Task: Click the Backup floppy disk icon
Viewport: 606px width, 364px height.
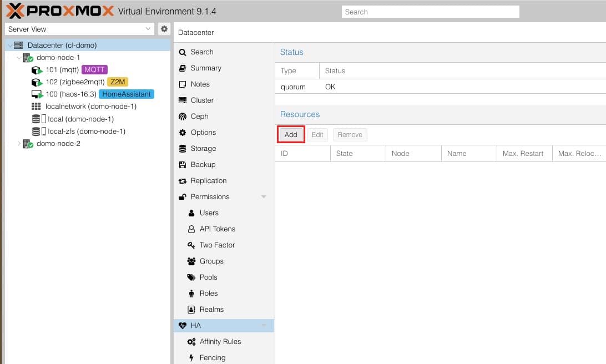Action: tap(182, 165)
